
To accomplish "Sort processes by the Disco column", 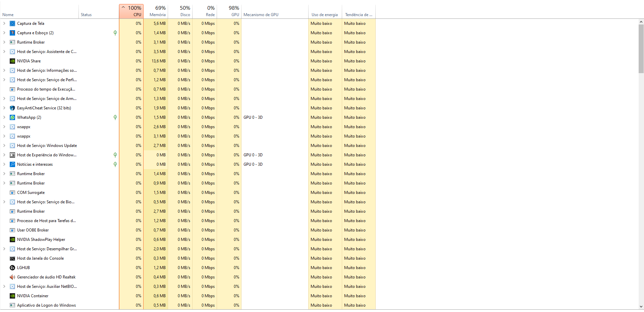I will pyautogui.click(x=180, y=11).
